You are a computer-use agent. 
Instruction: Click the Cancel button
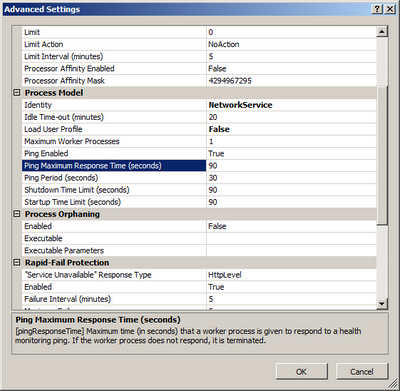(362, 371)
